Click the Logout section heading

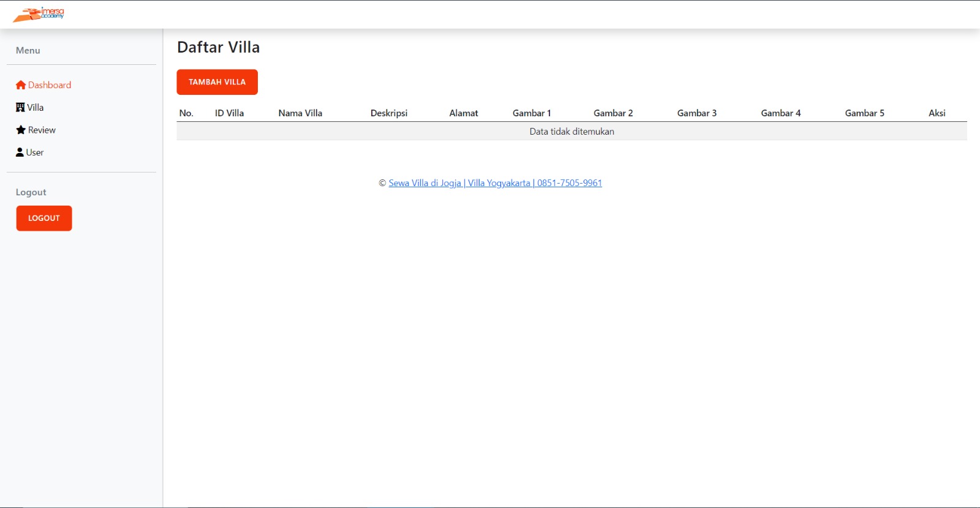[31, 192]
